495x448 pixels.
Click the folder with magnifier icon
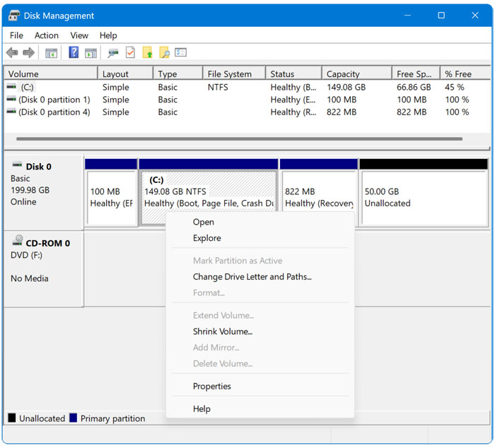(164, 52)
